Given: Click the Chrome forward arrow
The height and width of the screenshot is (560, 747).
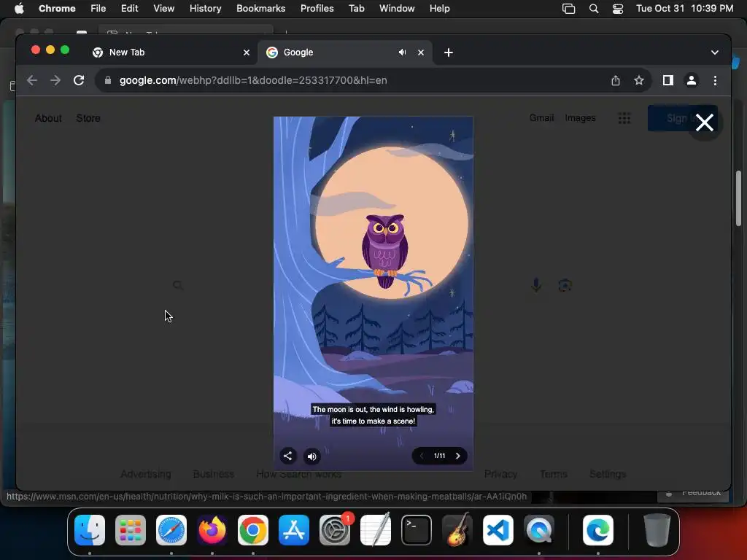Looking at the screenshot, I should pos(55,80).
